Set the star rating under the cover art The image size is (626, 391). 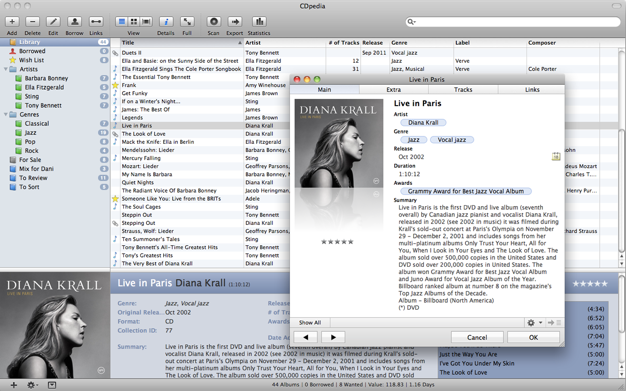337,242
